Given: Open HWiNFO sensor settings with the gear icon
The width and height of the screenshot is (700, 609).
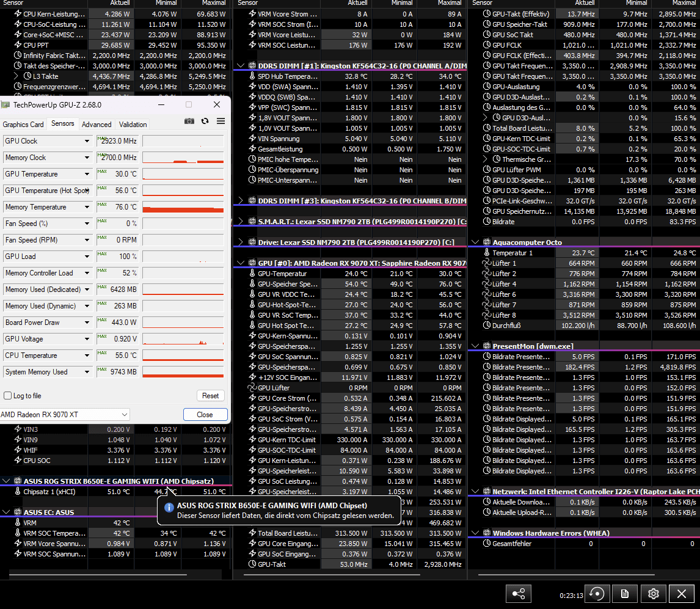Looking at the screenshot, I should 654,594.
